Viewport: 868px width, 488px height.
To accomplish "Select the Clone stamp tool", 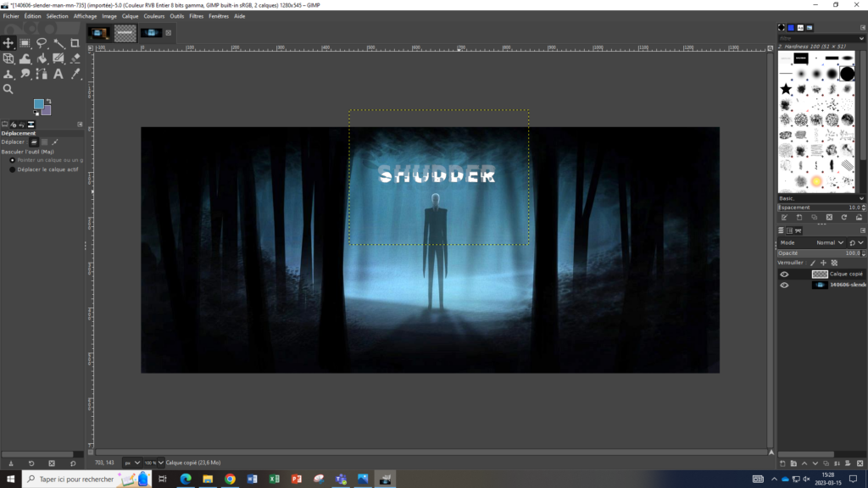I will (x=8, y=75).
